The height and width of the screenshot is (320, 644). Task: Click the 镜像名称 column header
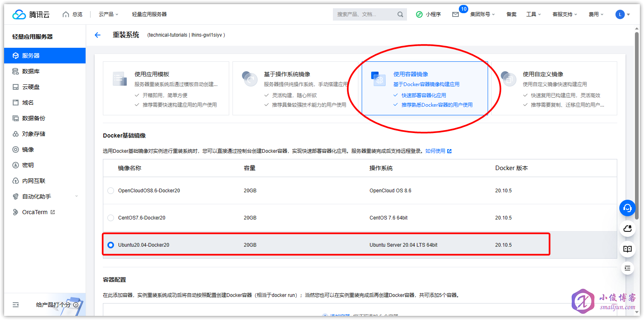pyautogui.click(x=130, y=168)
